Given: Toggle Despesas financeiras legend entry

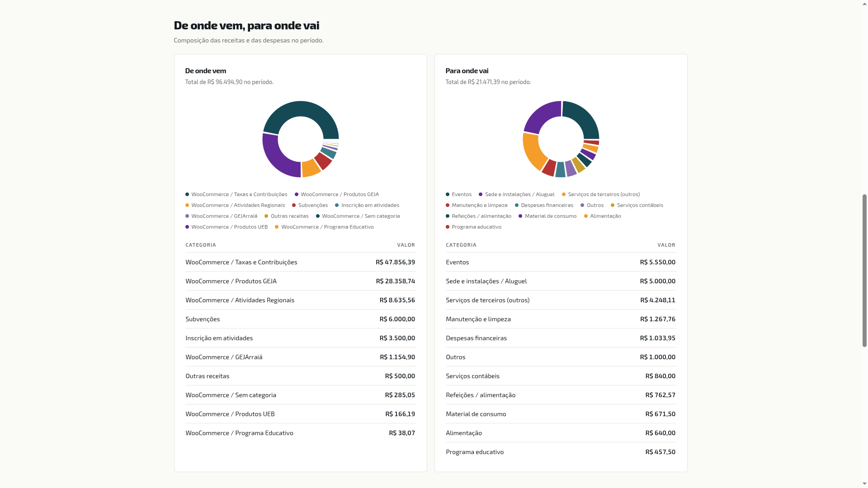Looking at the screenshot, I should point(544,205).
